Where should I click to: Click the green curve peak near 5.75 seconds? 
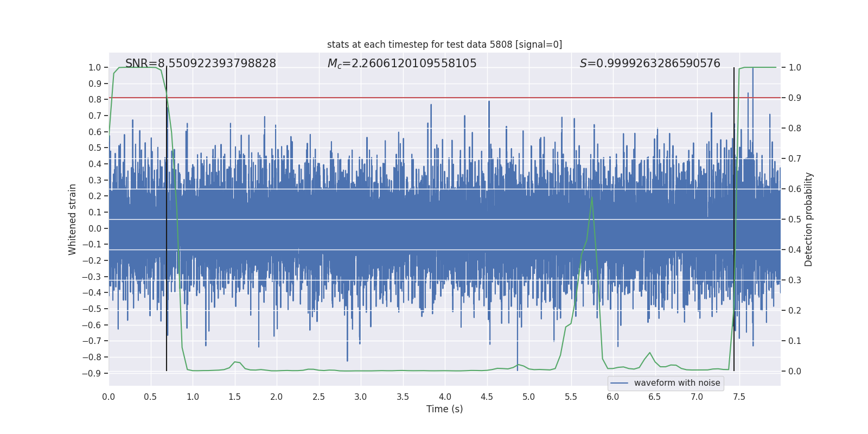[592, 197]
